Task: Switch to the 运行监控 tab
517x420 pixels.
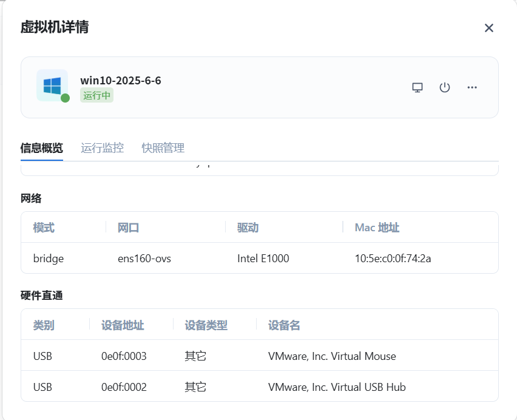Action: [102, 148]
